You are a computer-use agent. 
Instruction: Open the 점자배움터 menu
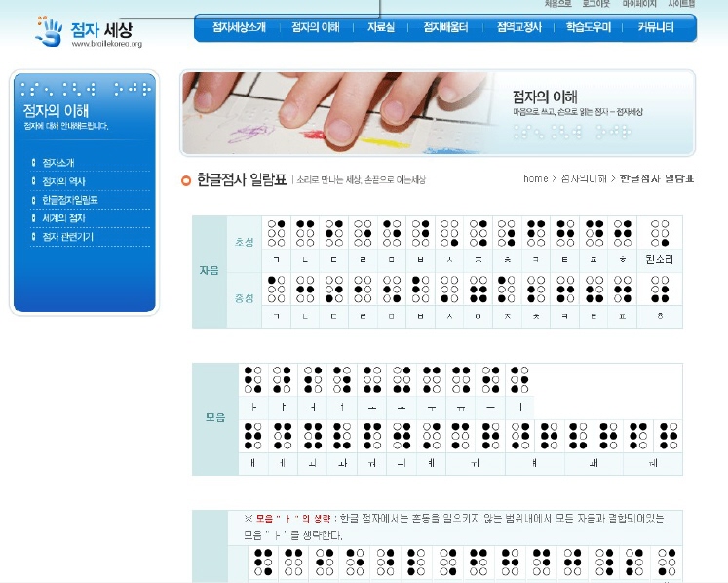[x=445, y=27]
